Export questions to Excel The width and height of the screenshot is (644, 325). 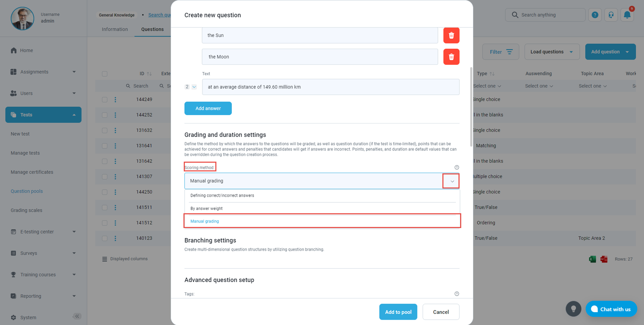tap(592, 259)
